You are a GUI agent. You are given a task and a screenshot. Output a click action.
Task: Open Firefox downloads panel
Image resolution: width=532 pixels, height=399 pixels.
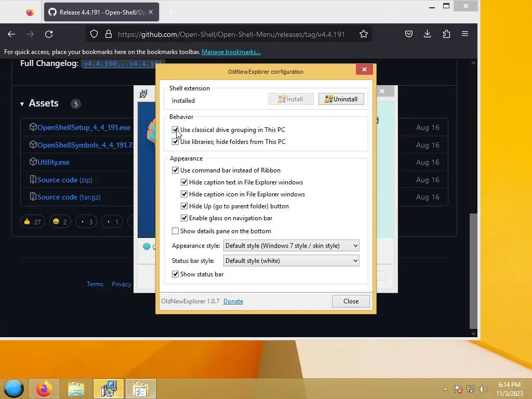coord(428,34)
